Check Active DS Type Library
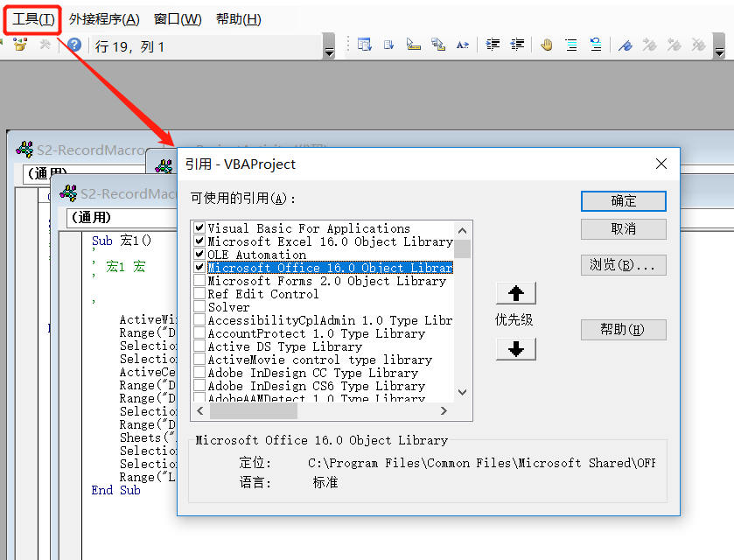 point(199,346)
